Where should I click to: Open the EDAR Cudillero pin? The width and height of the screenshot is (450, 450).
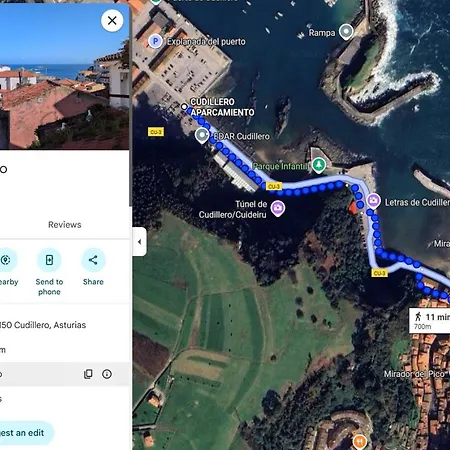pos(202,136)
